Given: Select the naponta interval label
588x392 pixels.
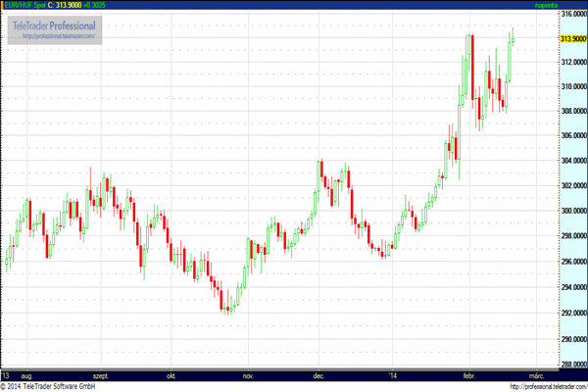Looking at the screenshot, I should pyautogui.click(x=568, y=5).
